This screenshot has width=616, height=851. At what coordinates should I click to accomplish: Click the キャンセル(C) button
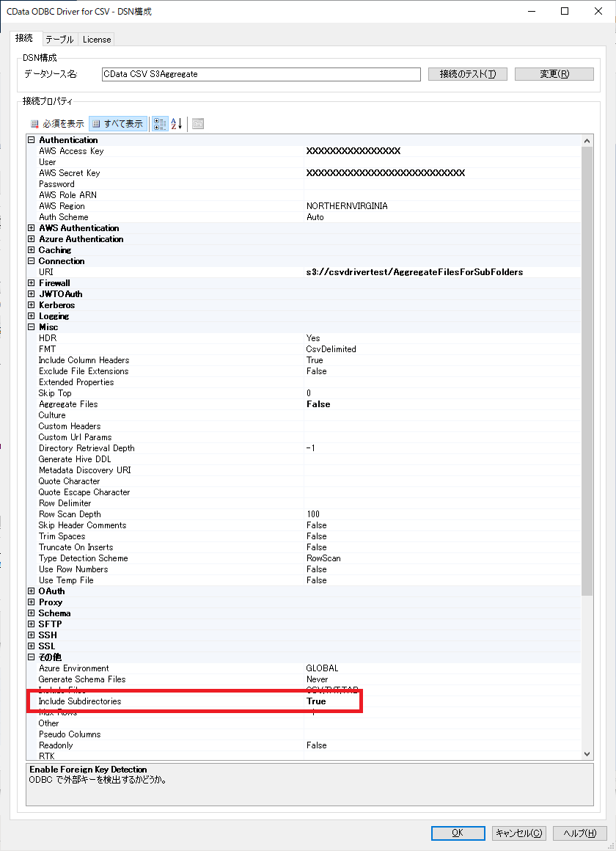tap(519, 833)
